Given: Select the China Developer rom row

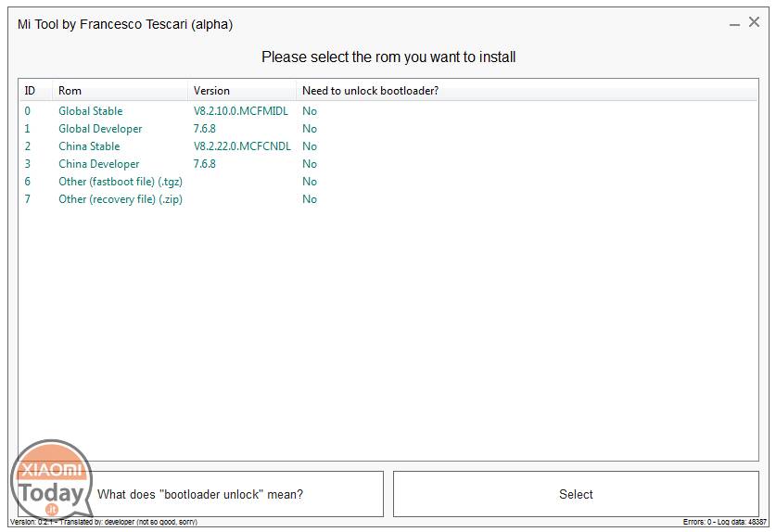Looking at the screenshot, I should tap(388, 164).
